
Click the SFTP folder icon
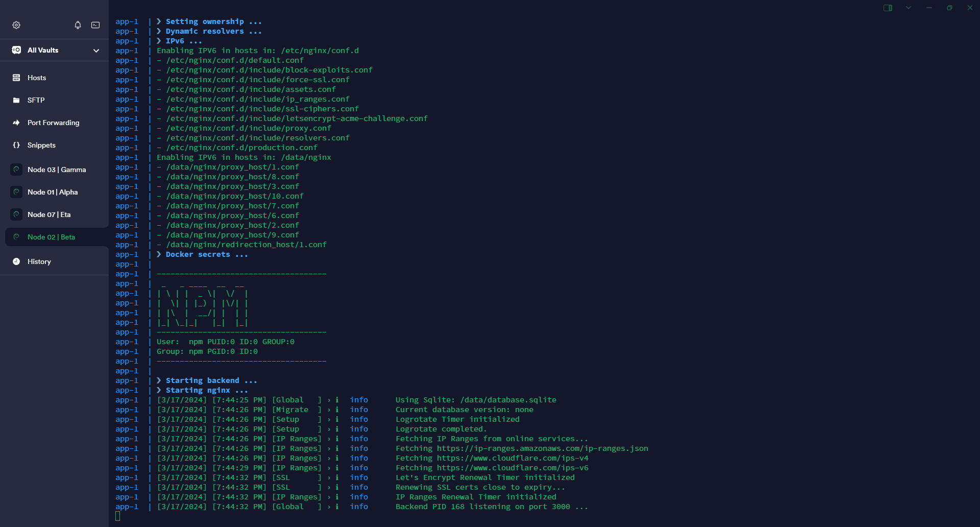pos(16,100)
